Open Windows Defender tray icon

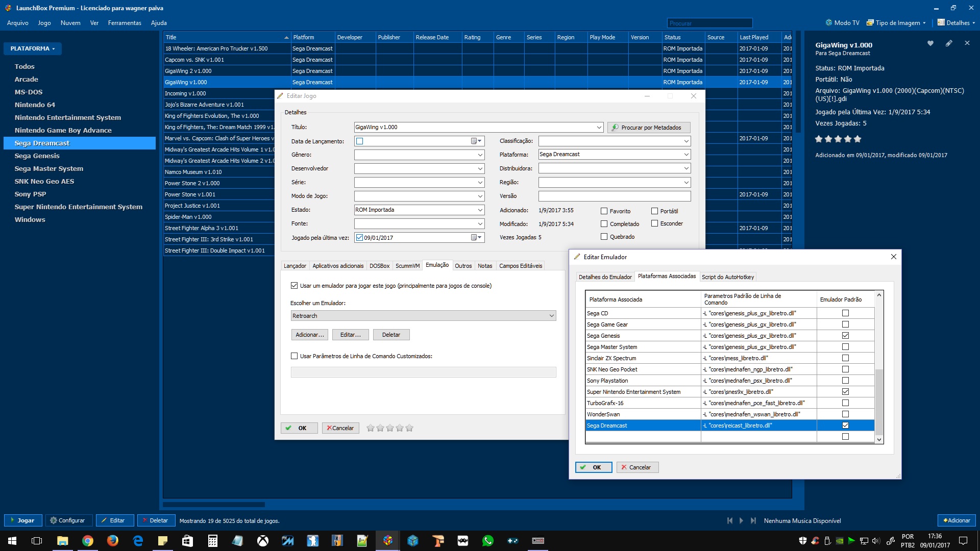click(x=803, y=541)
